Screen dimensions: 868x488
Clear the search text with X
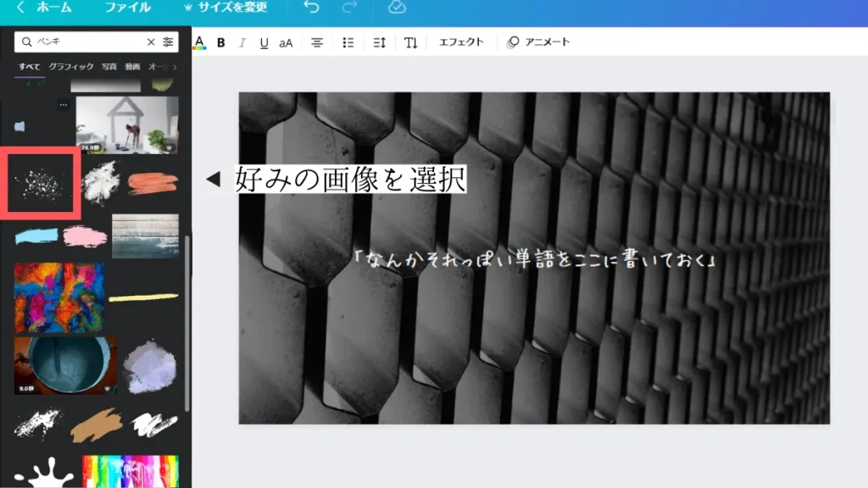coord(151,42)
